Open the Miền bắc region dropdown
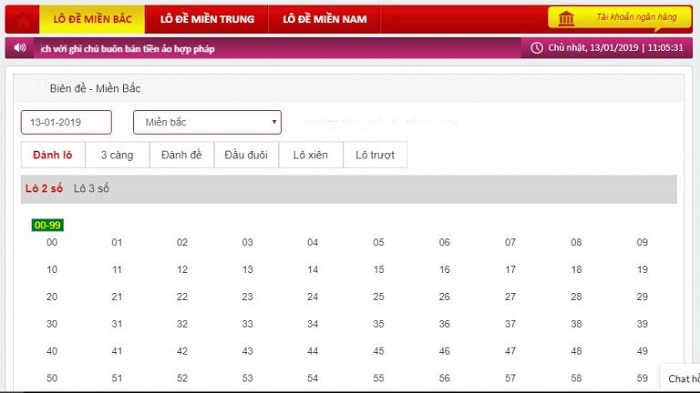Image resolution: width=700 pixels, height=393 pixels. (207, 122)
